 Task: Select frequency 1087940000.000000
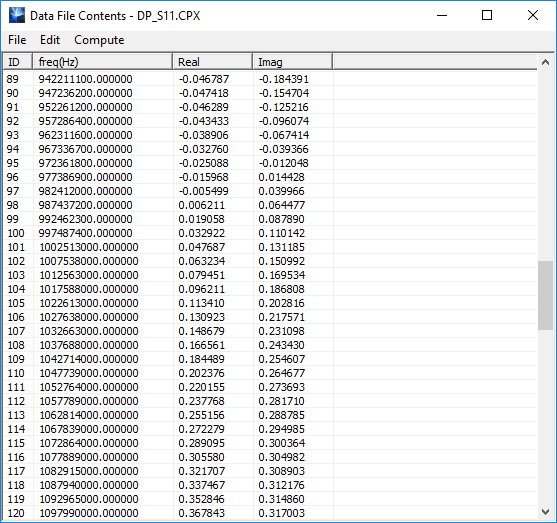(x=89, y=485)
